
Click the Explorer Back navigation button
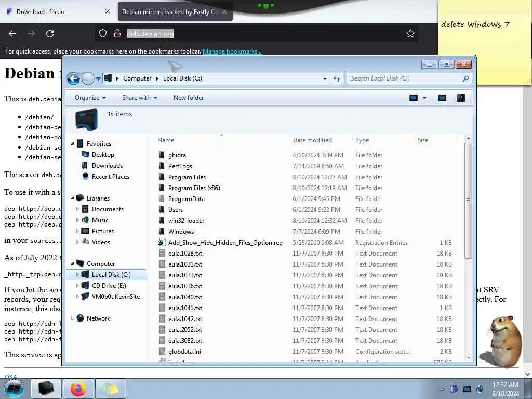(73, 79)
